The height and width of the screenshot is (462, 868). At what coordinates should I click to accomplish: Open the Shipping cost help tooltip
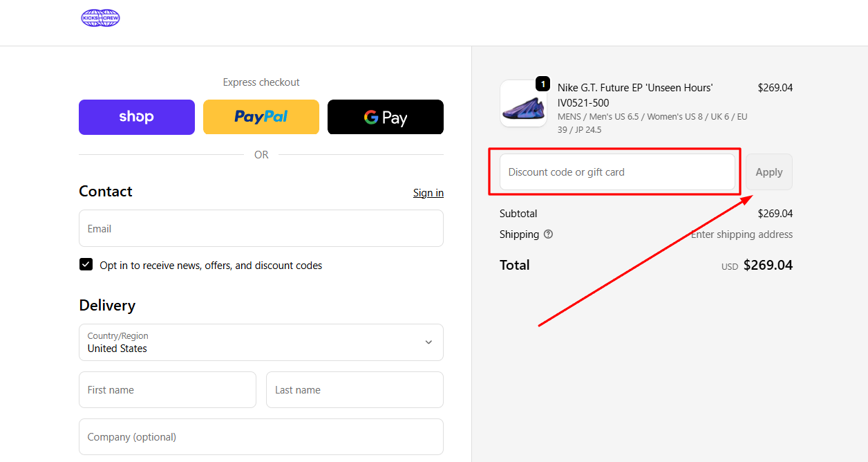[548, 234]
